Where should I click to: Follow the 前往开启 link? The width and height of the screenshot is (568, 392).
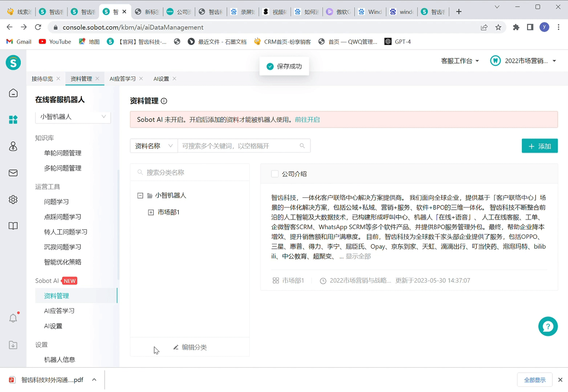point(307,120)
